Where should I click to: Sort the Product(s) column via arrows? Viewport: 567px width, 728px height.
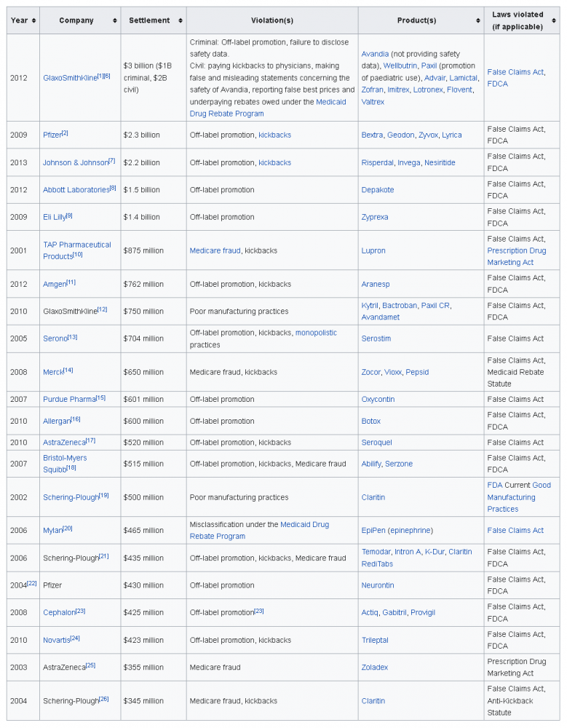tap(477, 20)
